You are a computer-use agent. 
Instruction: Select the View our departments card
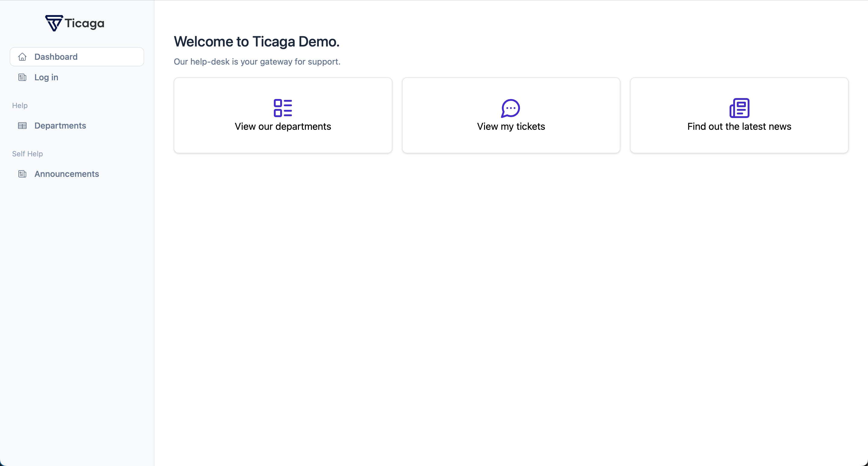tap(283, 142)
